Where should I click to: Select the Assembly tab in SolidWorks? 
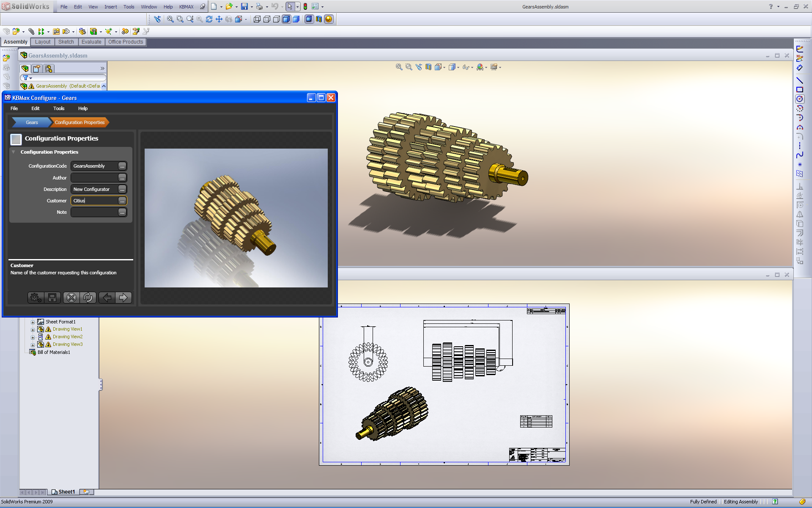click(15, 41)
